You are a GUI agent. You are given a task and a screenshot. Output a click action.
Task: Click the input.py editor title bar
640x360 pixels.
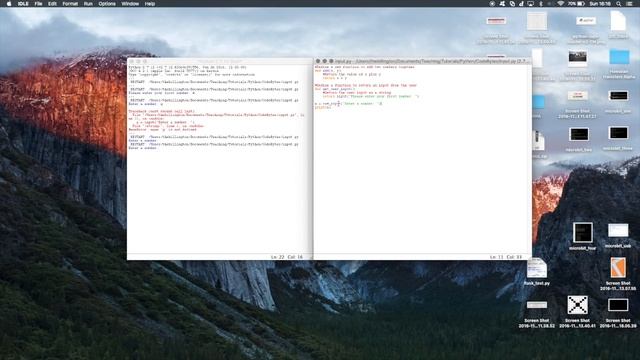(x=422, y=61)
